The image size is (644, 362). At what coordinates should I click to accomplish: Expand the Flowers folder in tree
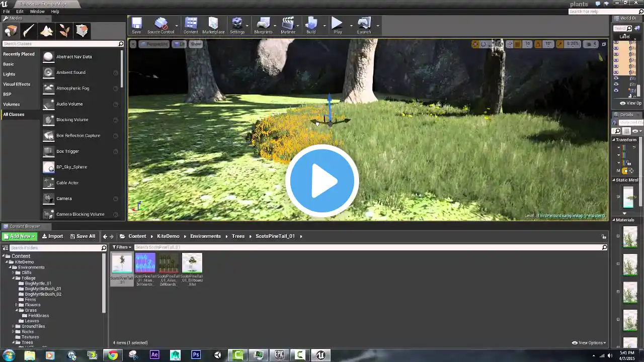tap(17, 305)
